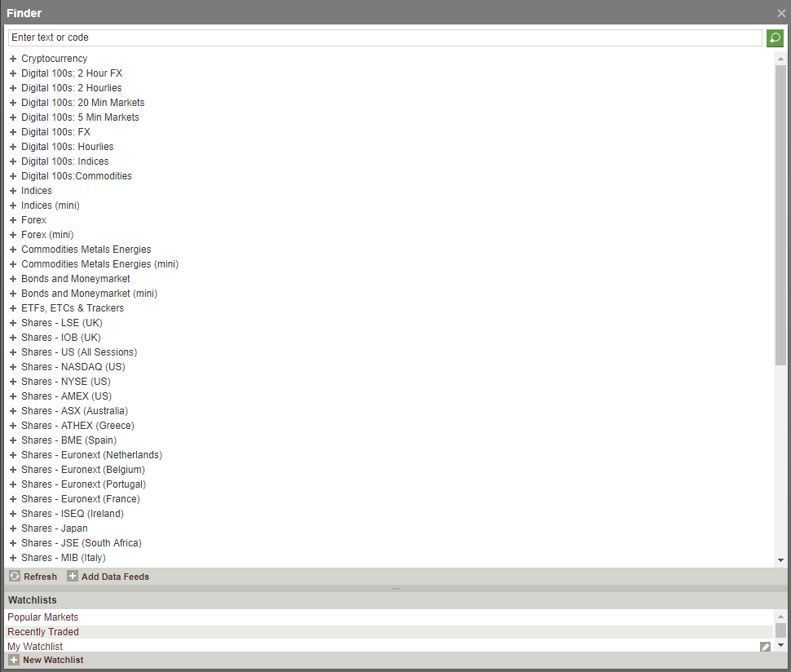Select Shares - LSE (UK)
The height and width of the screenshot is (672, 791).
tap(61, 323)
